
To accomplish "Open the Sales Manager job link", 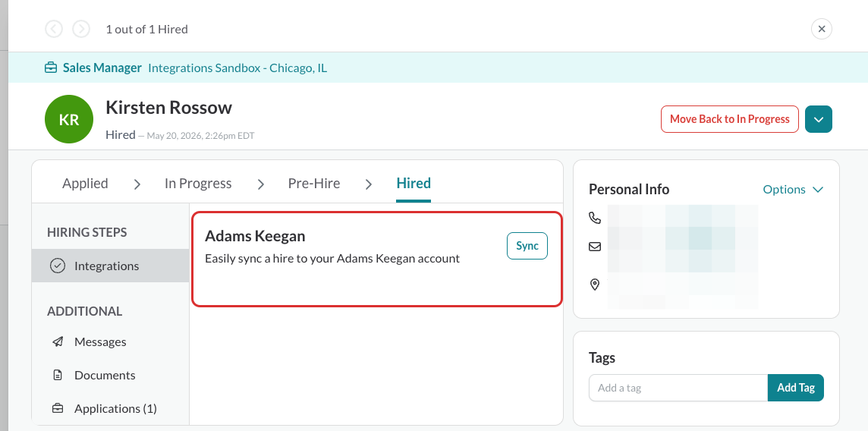I will coord(102,68).
